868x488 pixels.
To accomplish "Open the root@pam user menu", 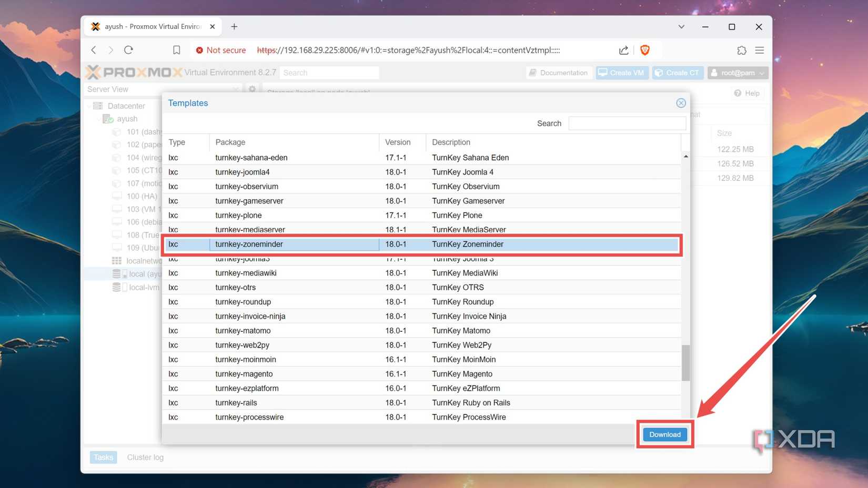I will (738, 73).
